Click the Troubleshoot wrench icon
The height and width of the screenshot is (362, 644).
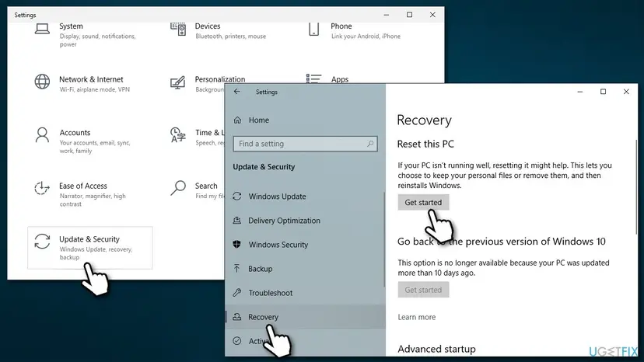237,293
